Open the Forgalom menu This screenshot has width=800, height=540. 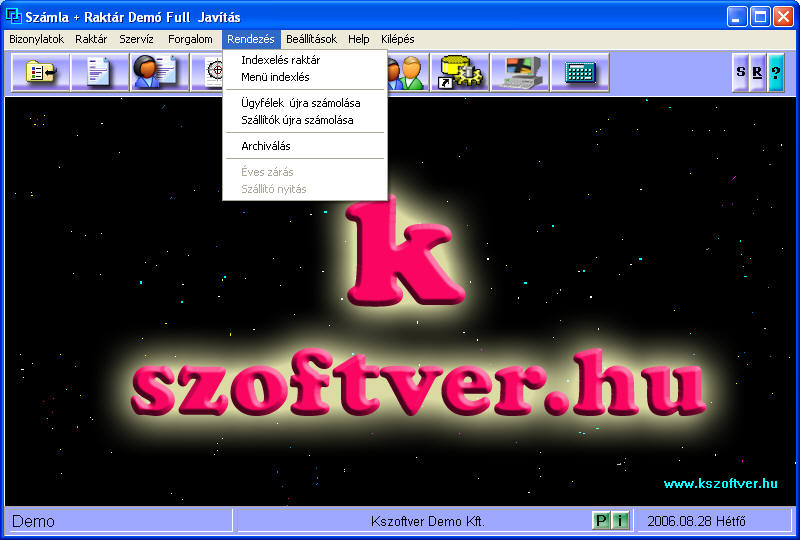[190, 39]
